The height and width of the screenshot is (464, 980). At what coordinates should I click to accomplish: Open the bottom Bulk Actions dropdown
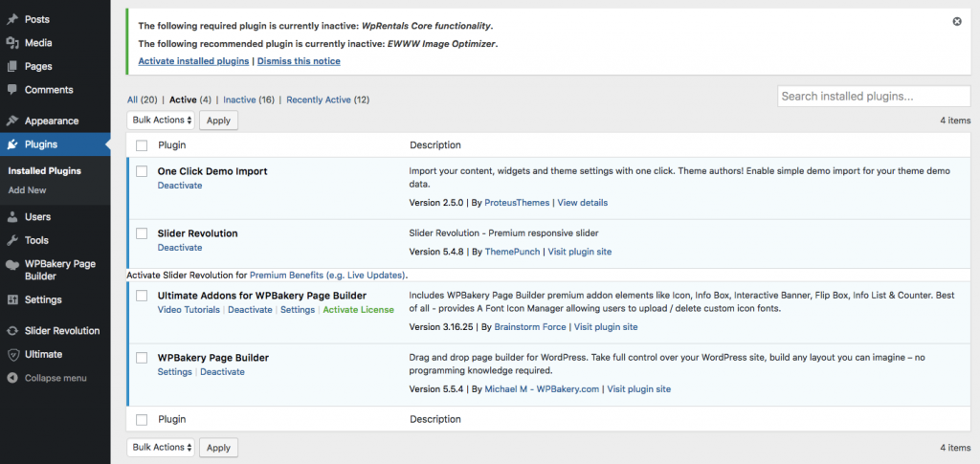[x=161, y=447]
